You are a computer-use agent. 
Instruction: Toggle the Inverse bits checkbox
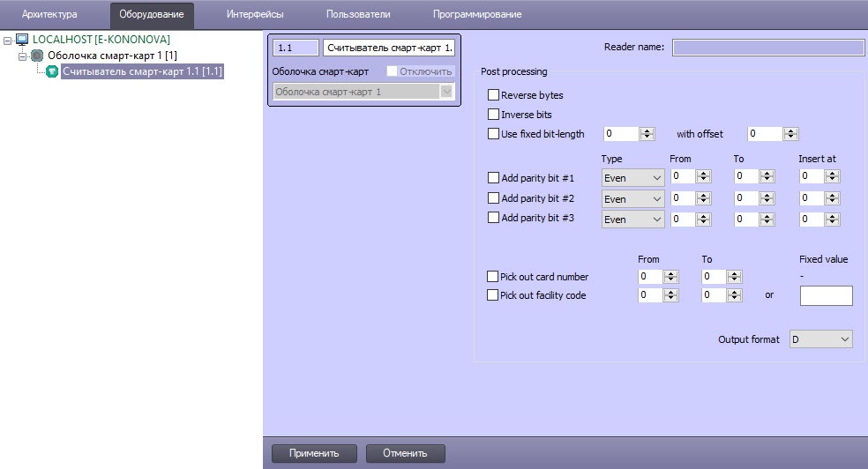493,115
